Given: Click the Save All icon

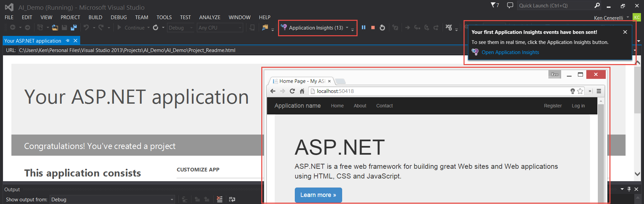Looking at the screenshot, I should 74,28.
